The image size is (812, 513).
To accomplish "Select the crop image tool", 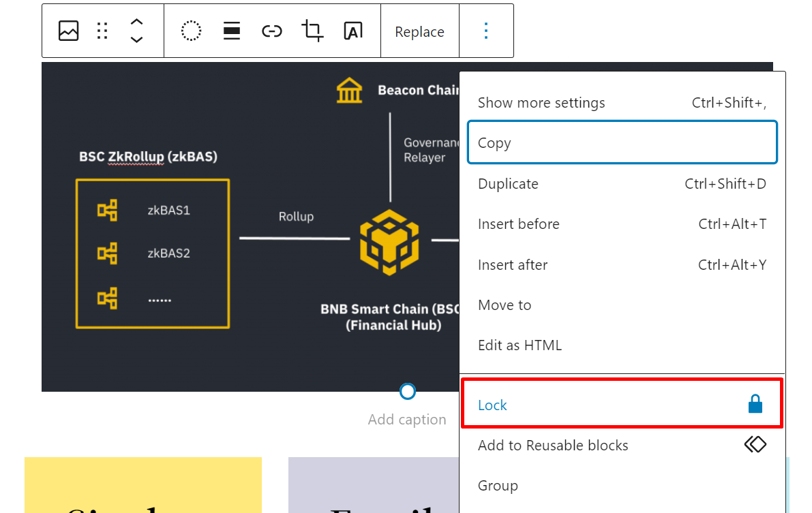I will coord(312,31).
